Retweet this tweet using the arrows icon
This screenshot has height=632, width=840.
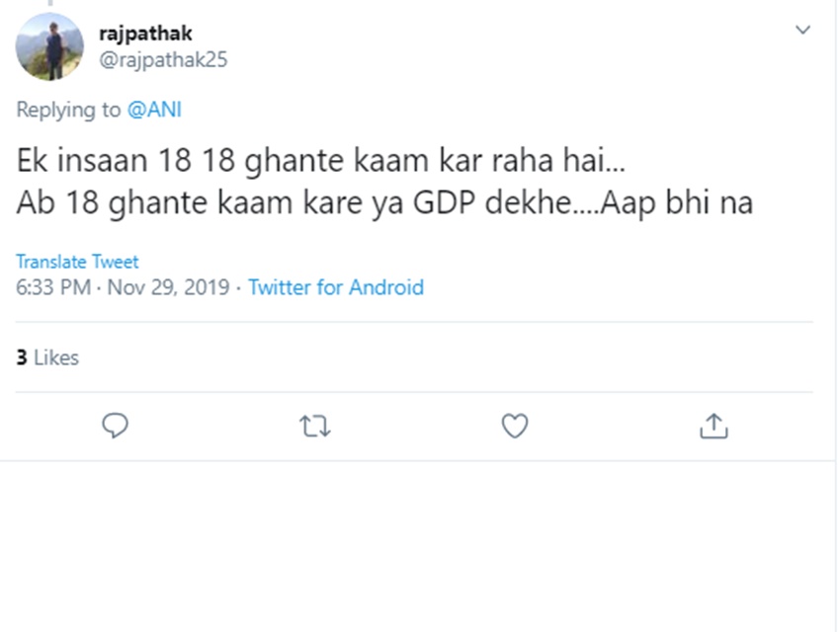pos(314,427)
